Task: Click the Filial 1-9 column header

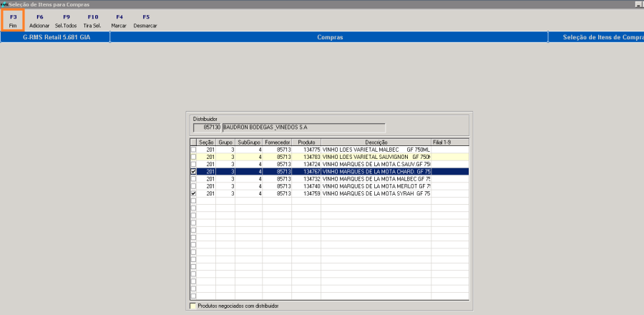Action: click(450, 142)
